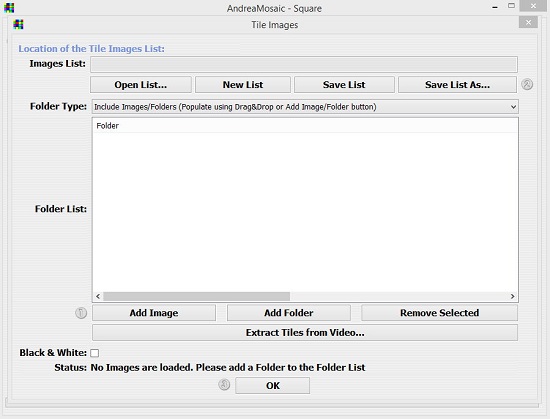The height and width of the screenshot is (419, 550).
Task: Enable the Black & White checkbox
Action: tap(95, 353)
